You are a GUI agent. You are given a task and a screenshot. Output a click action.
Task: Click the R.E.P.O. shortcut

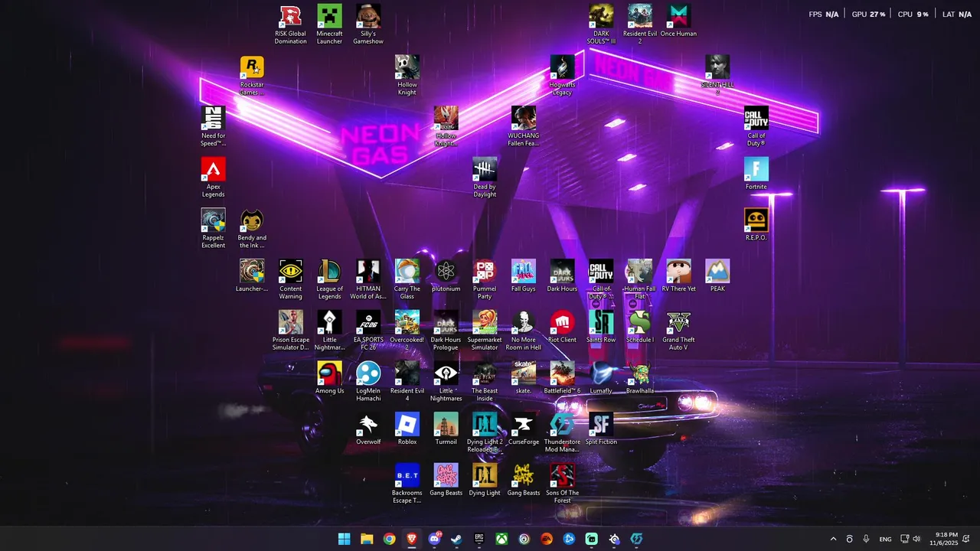pos(756,224)
